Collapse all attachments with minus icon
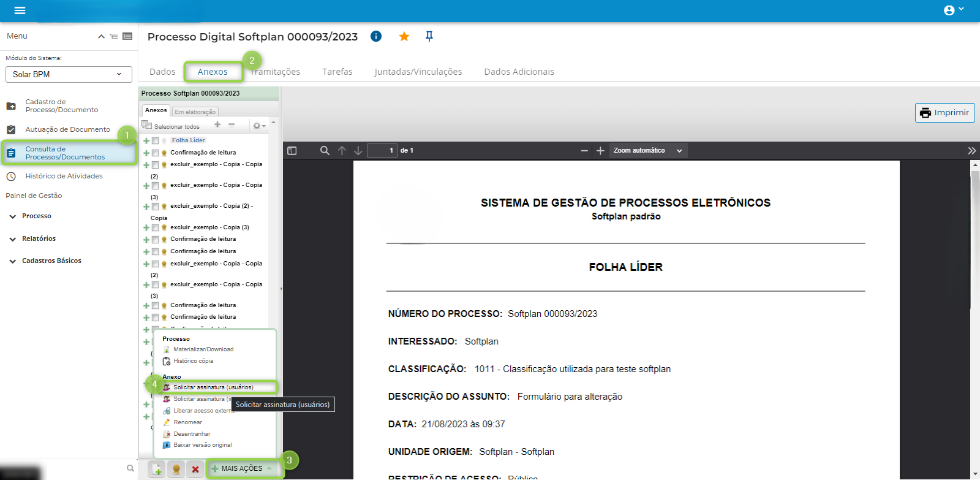The width and height of the screenshot is (980, 480). (232, 124)
